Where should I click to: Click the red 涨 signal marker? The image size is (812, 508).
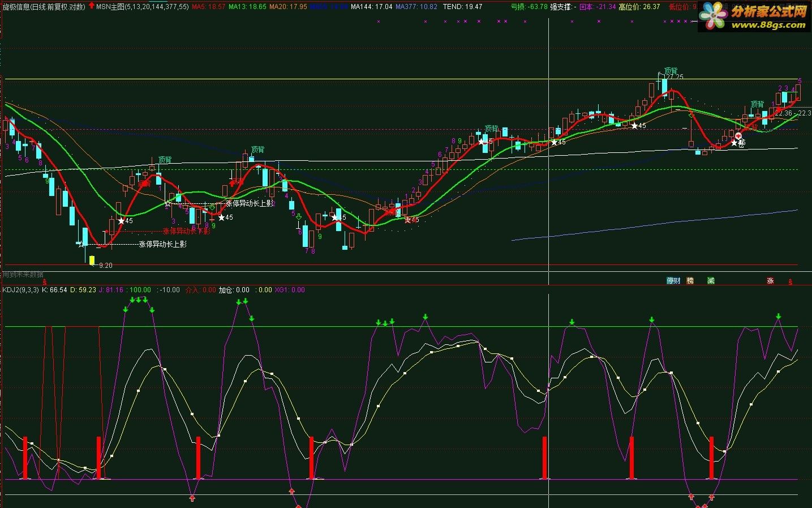(770, 281)
